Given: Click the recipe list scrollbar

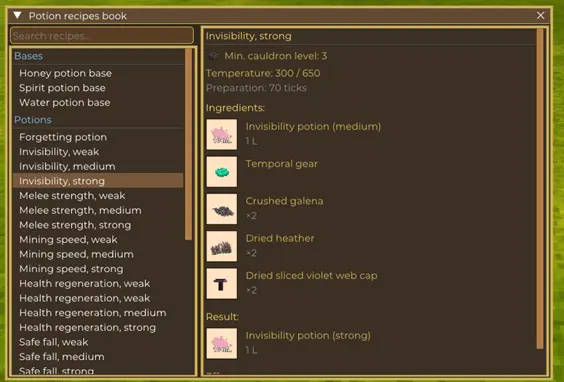Looking at the screenshot, I should pos(188,144).
